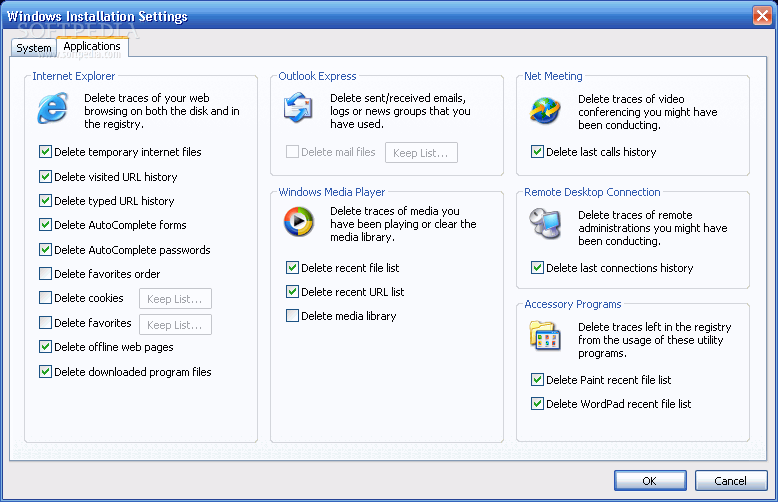Select the Applications tab
The height and width of the screenshot is (502, 778).
click(x=92, y=46)
